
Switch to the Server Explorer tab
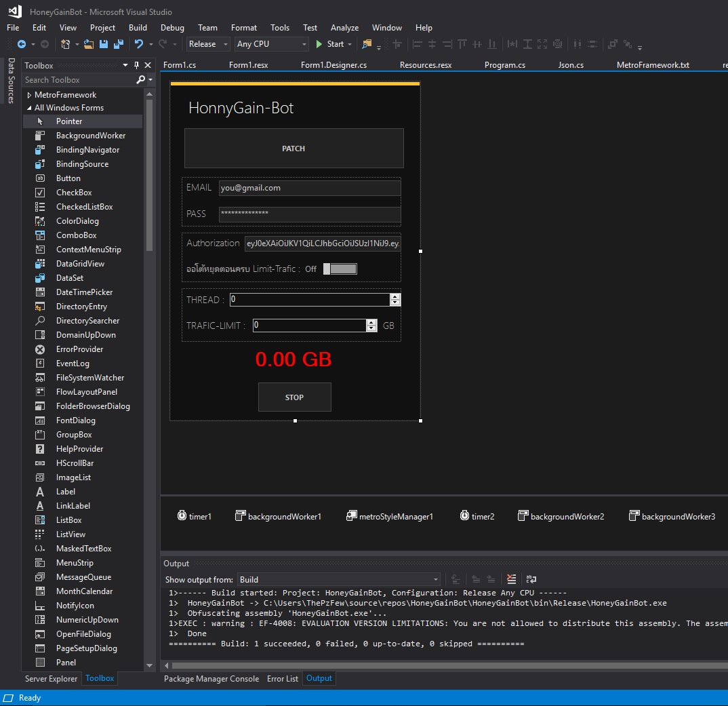click(x=51, y=679)
